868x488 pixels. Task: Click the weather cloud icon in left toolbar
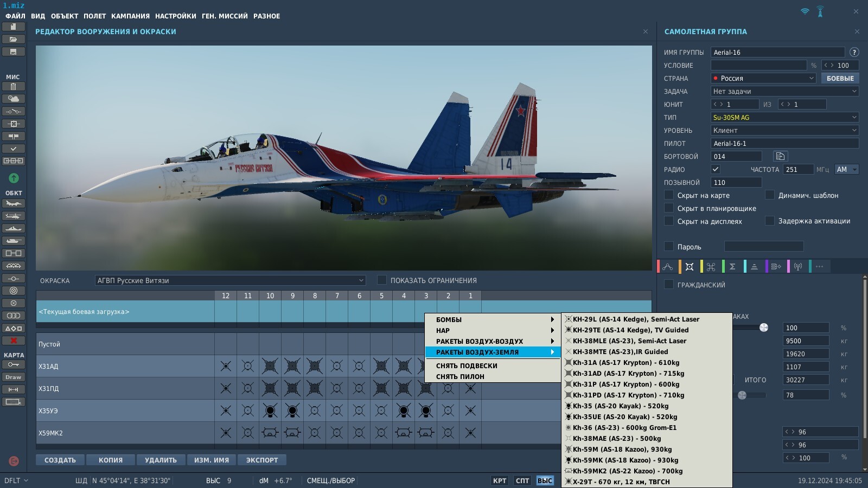[x=14, y=99]
